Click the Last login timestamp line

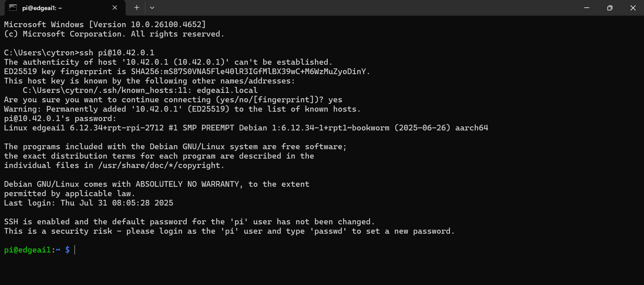click(88, 203)
